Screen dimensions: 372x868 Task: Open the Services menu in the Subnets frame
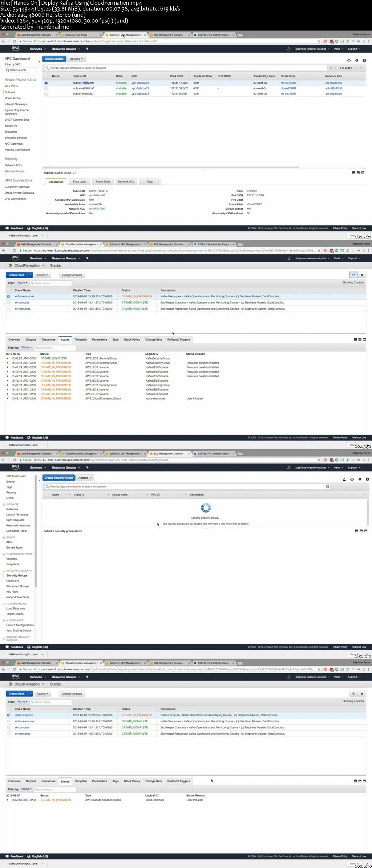point(38,49)
